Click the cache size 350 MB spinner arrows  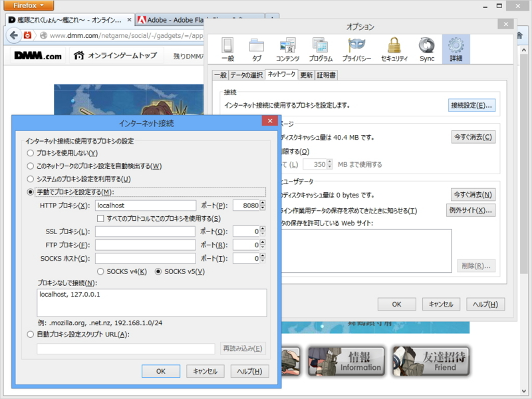pyautogui.click(x=329, y=164)
